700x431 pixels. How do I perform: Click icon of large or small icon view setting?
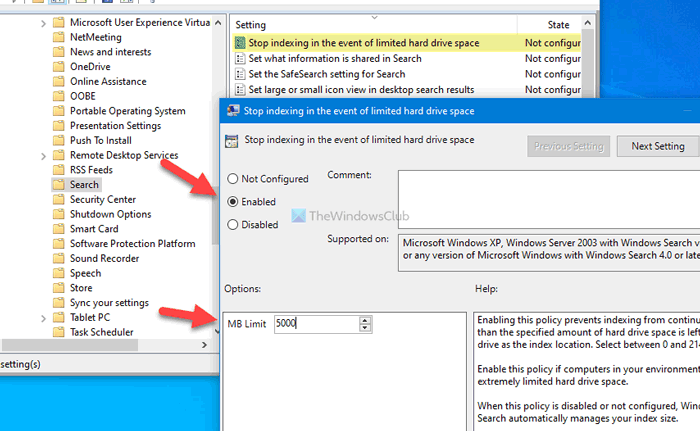[x=240, y=90]
